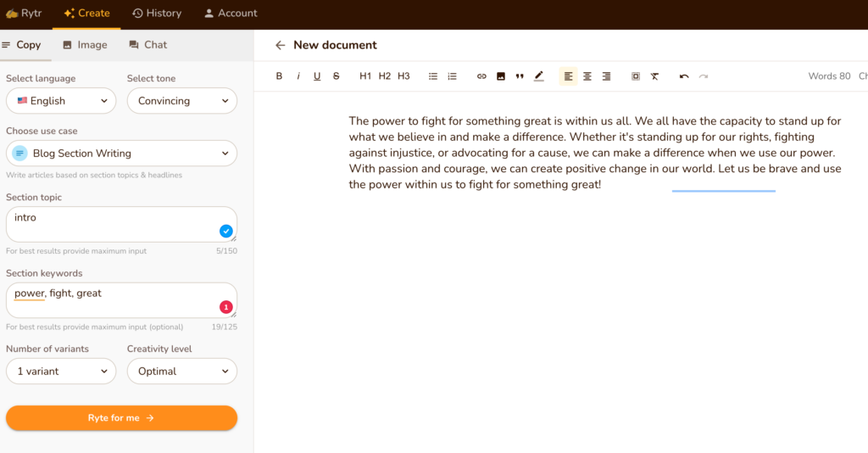Switch to the Chat tab
Screen dimensions: 868x453
(x=147, y=45)
